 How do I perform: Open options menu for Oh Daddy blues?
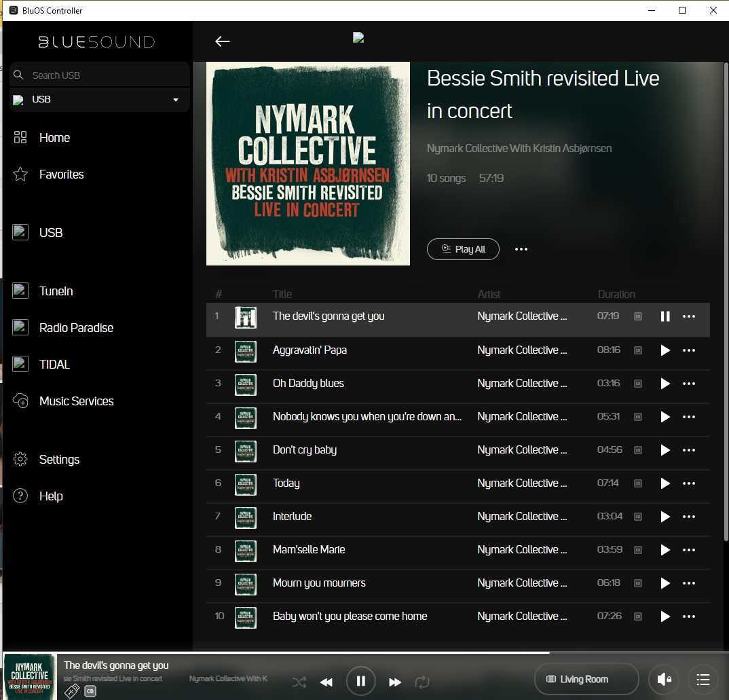click(x=689, y=384)
